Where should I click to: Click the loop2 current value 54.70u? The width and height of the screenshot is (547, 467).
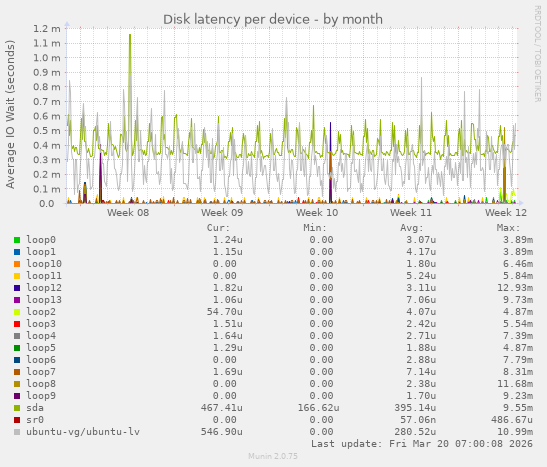coord(225,312)
